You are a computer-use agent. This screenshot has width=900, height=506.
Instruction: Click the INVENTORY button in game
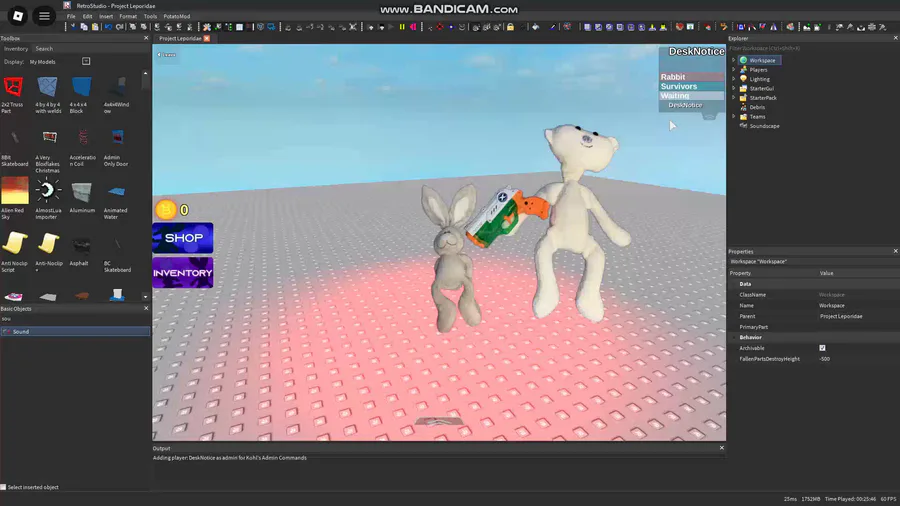click(183, 273)
